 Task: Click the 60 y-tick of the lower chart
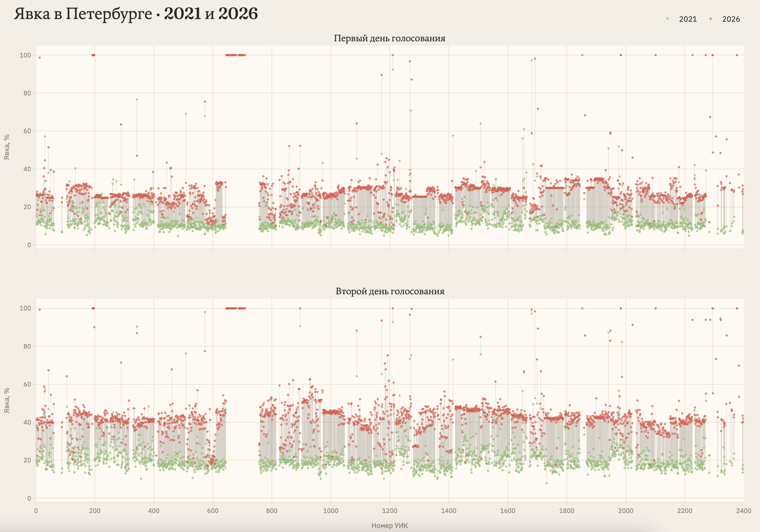point(27,384)
